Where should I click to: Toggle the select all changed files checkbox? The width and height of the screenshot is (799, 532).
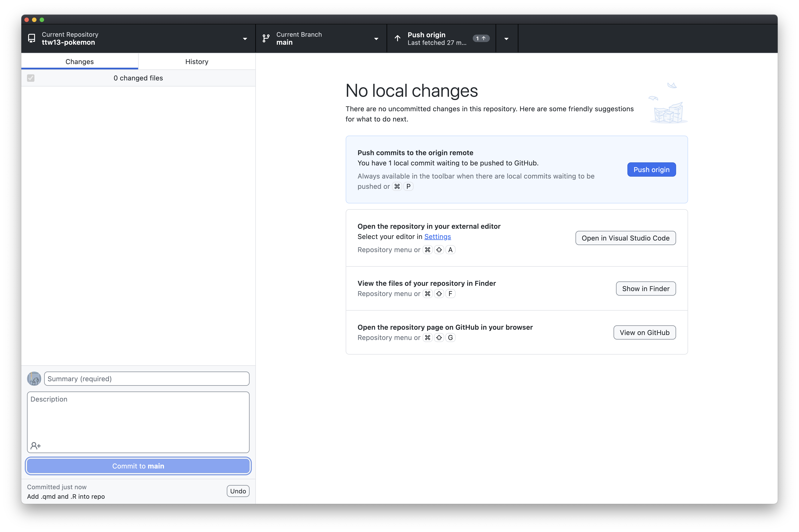click(31, 78)
